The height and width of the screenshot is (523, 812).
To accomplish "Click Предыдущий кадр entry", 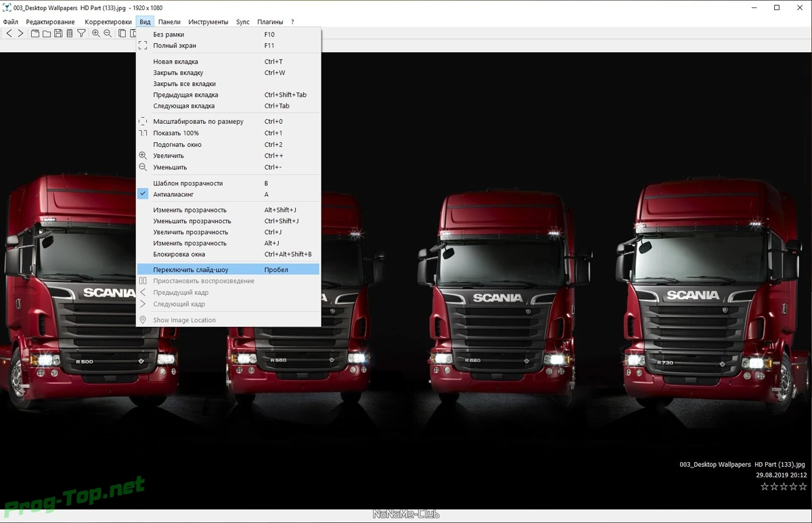I will point(228,293).
